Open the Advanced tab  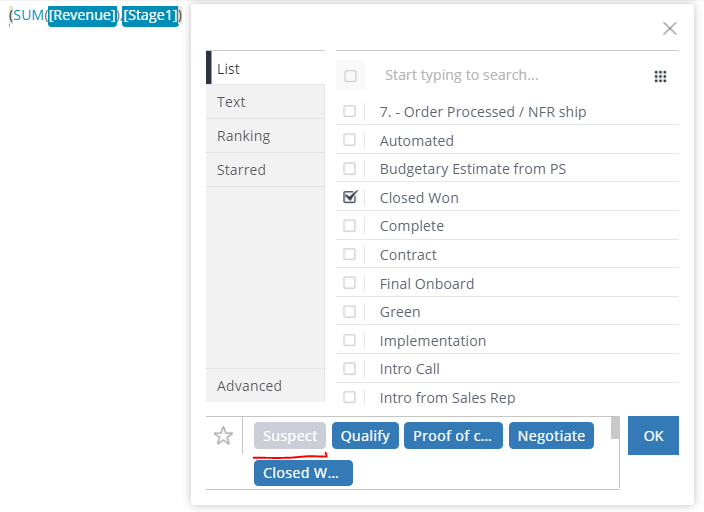pos(265,386)
